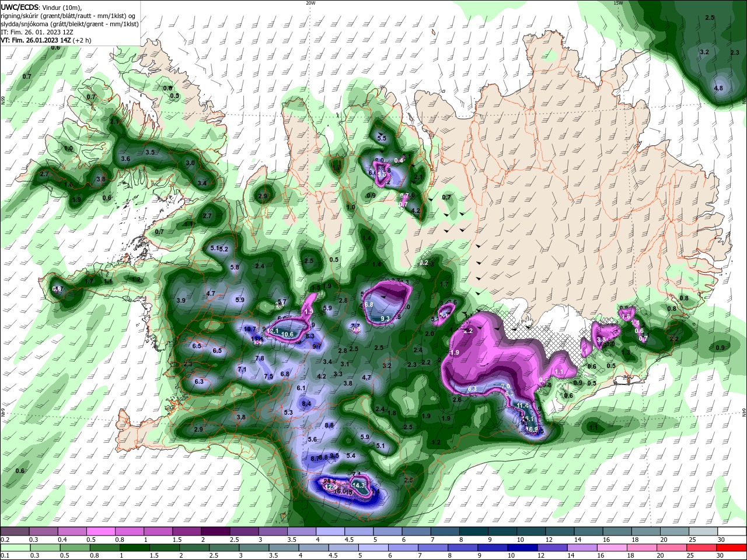The image size is (747, 560).
Task: Click the 20W longitude label
Action: pos(310,3)
